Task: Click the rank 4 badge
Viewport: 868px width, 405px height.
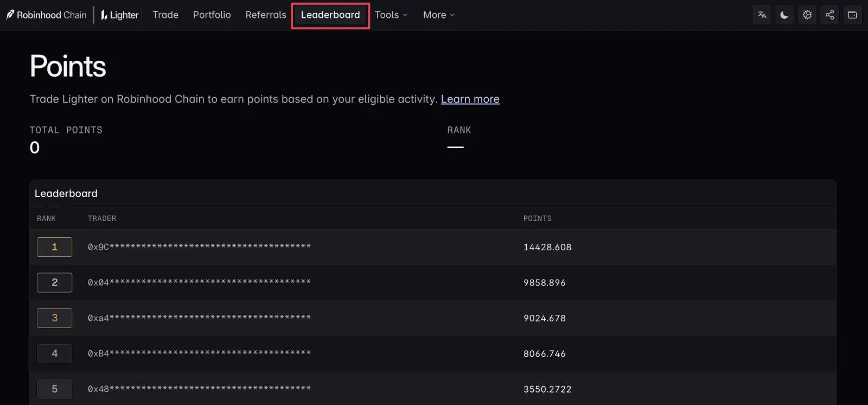Action: coord(54,353)
